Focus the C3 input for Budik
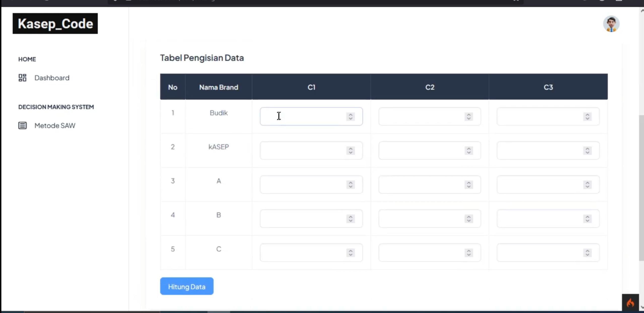Image resolution: width=644 pixels, height=313 pixels. point(548,116)
